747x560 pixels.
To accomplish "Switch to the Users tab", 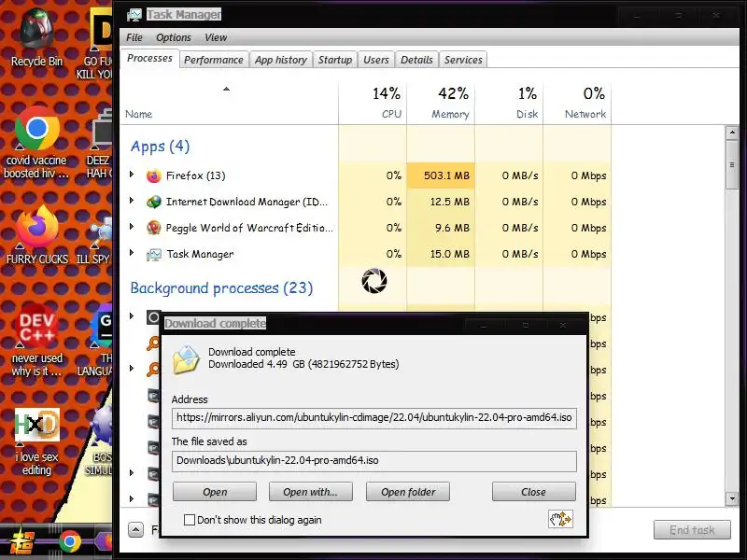I will [376, 60].
